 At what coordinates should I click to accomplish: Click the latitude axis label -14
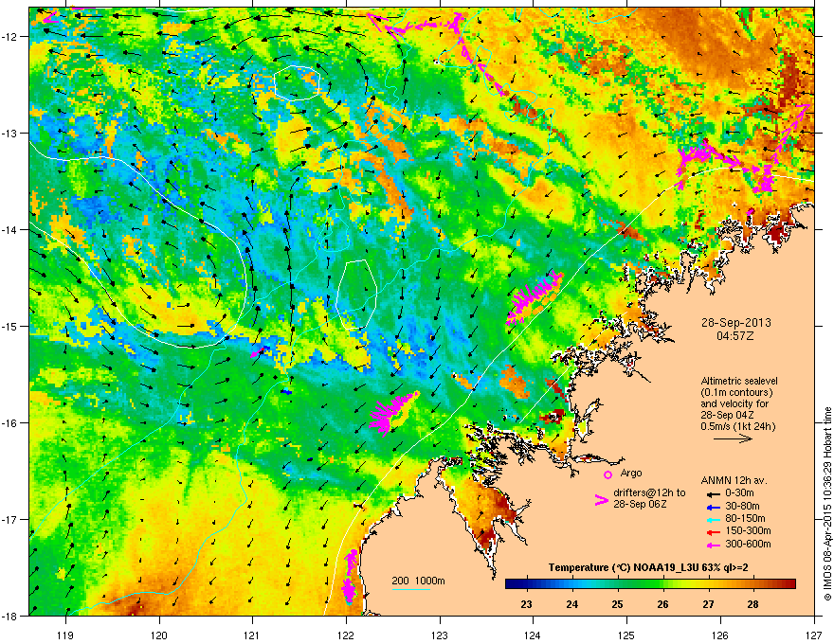point(10,229)
